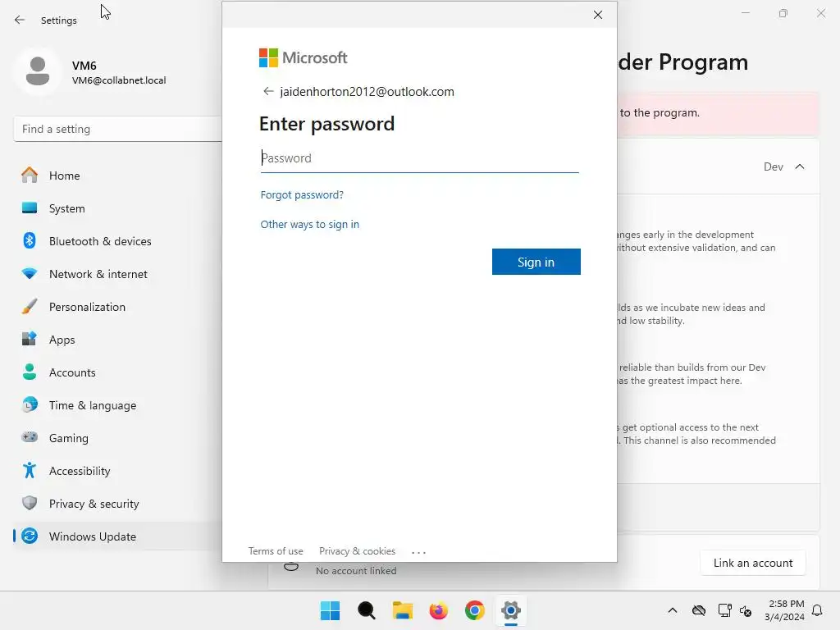
Task: Click the muted volume tray icon
Action: point(745,610)
